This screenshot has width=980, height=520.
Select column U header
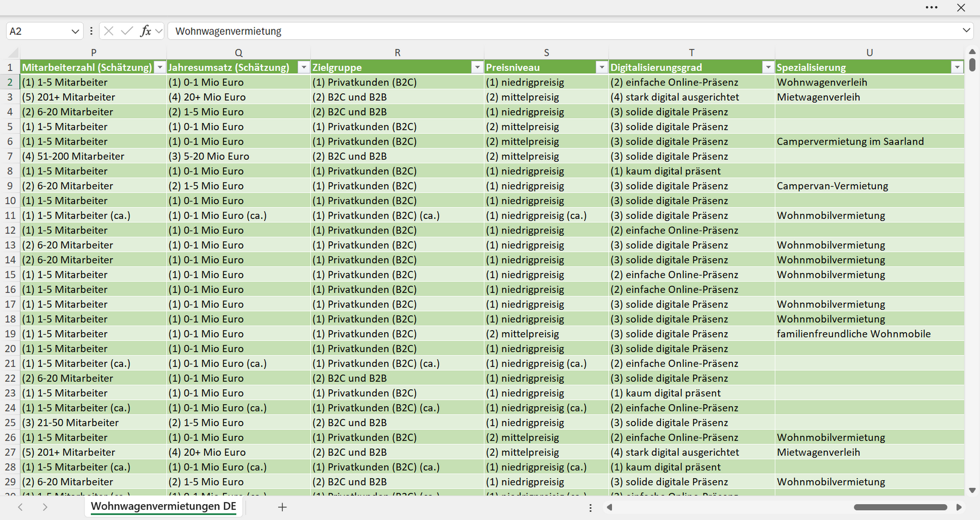click(869, 53)
